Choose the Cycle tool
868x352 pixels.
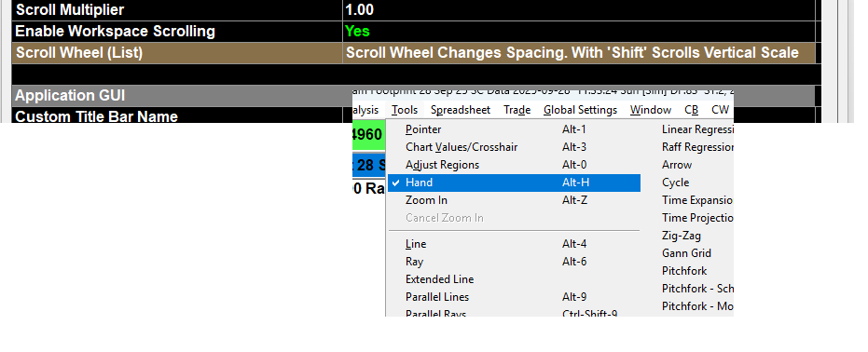675,183
